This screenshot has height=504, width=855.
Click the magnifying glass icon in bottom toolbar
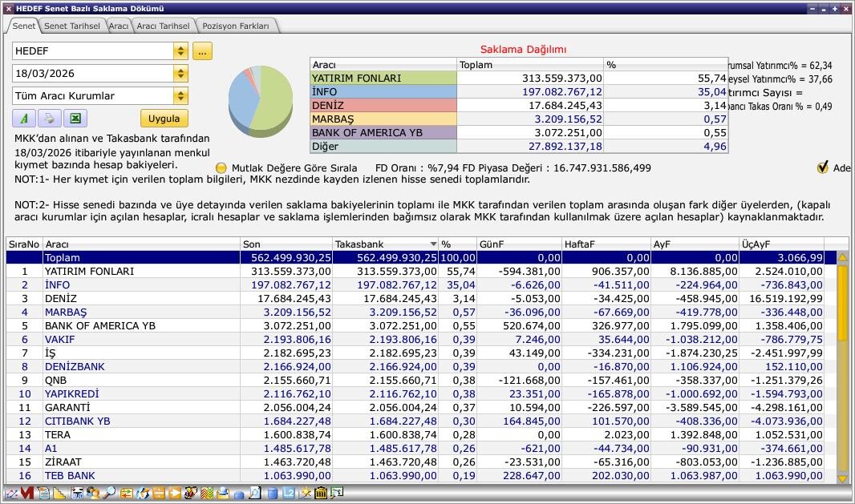coord(109,494)
